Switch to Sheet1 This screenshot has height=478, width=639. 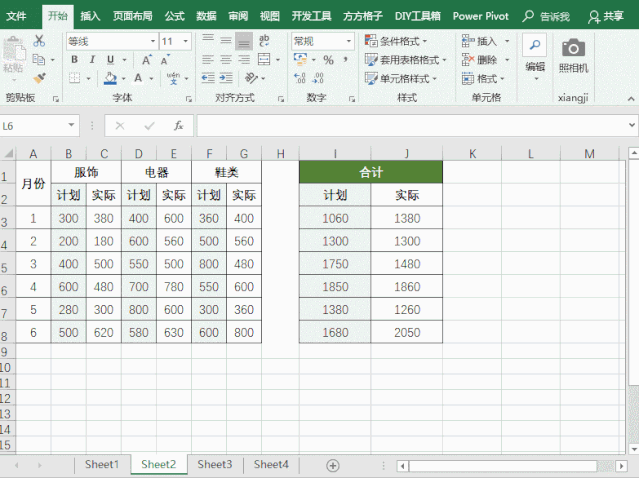point(102,465)
